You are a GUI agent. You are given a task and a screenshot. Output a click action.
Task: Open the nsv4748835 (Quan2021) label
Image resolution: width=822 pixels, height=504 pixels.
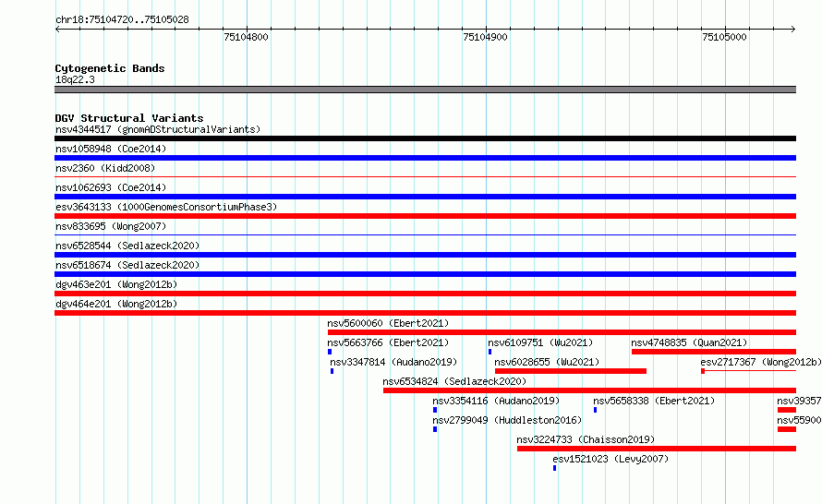point(689,342)
